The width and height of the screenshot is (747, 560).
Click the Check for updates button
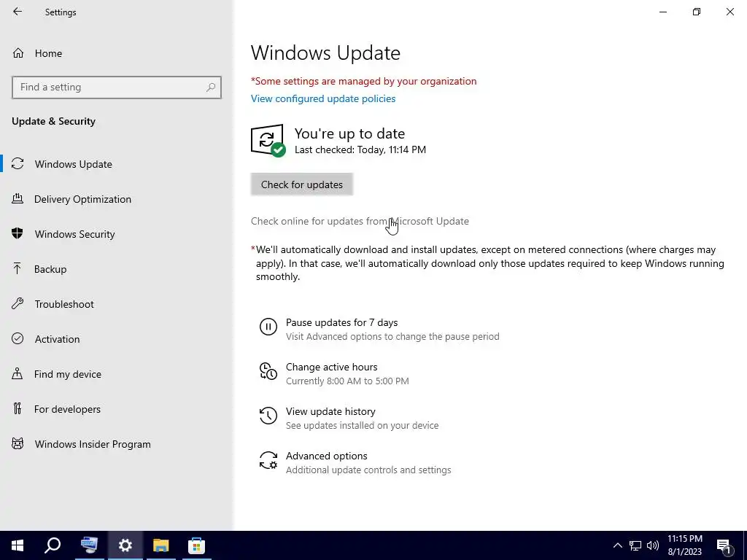pyautogui.click(x=301, y=184)
